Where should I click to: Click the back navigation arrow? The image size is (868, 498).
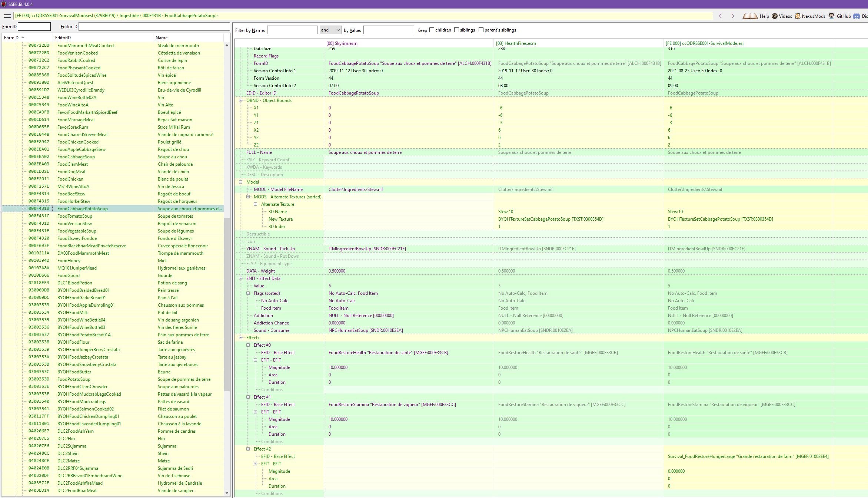720,16
